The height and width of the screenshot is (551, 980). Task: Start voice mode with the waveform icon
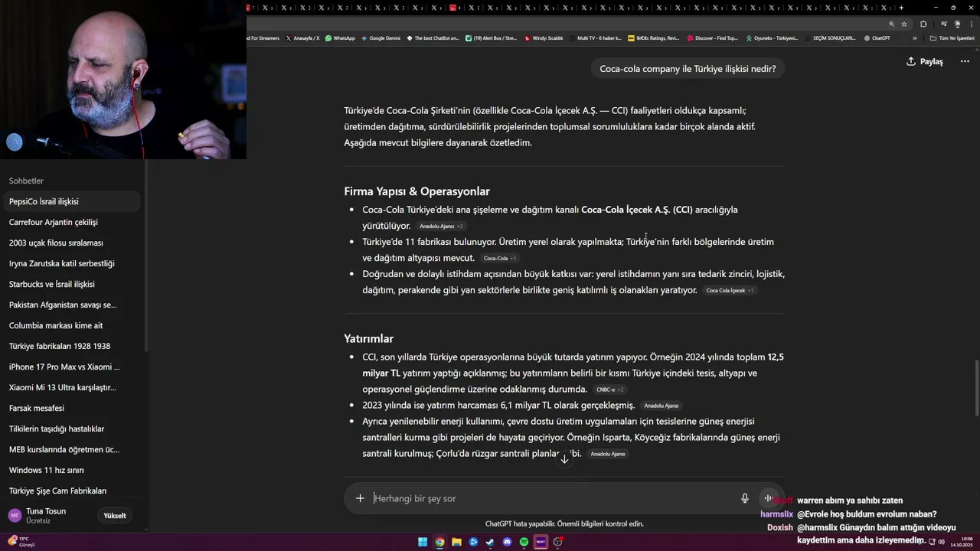(768, 498)
